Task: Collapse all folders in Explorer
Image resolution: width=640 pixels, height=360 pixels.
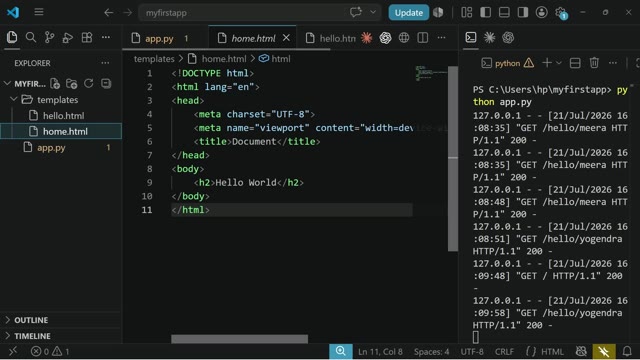Action: click(106, 83)
